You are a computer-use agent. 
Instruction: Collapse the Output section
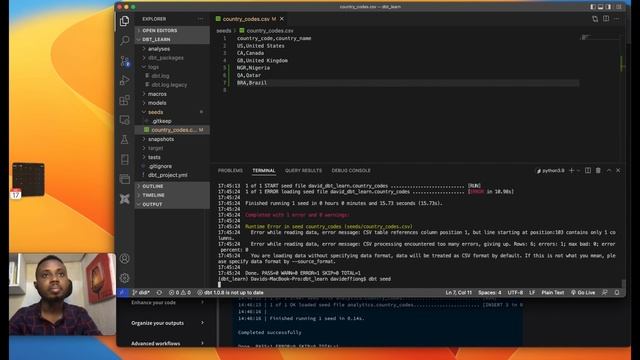172,204
